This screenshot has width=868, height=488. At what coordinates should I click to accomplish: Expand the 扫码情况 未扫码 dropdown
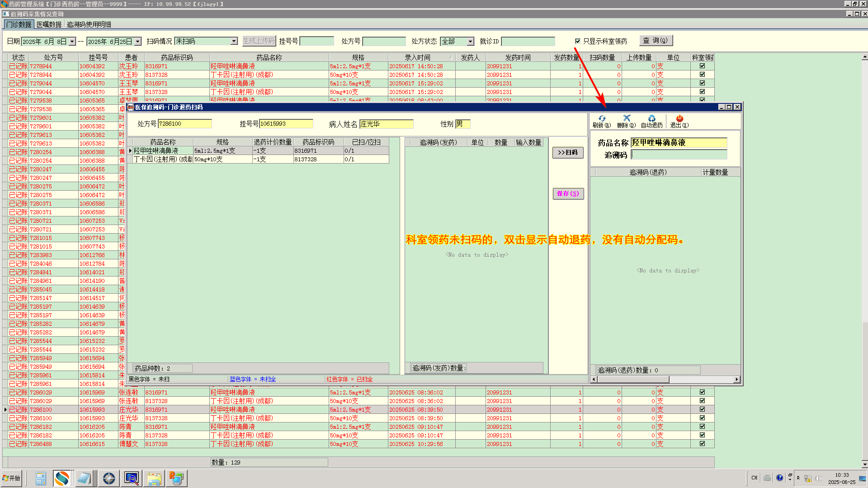pyautogui.click(x=234, y=41)
